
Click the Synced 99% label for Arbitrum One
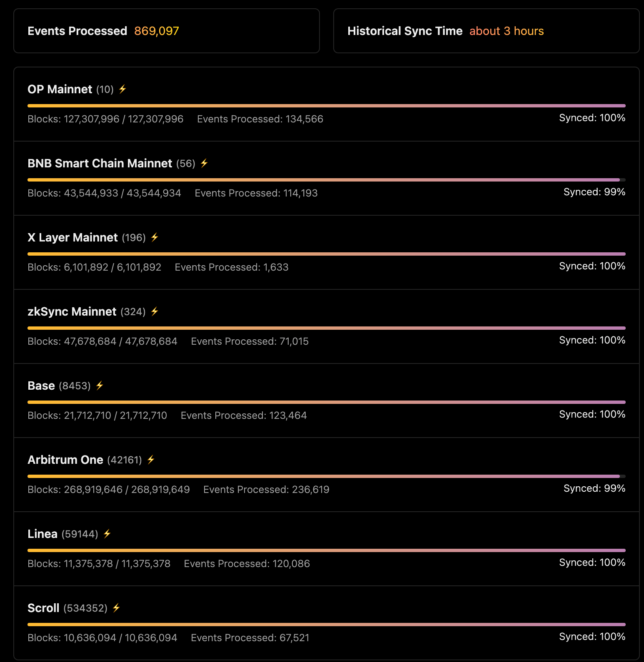coord(594,488)
